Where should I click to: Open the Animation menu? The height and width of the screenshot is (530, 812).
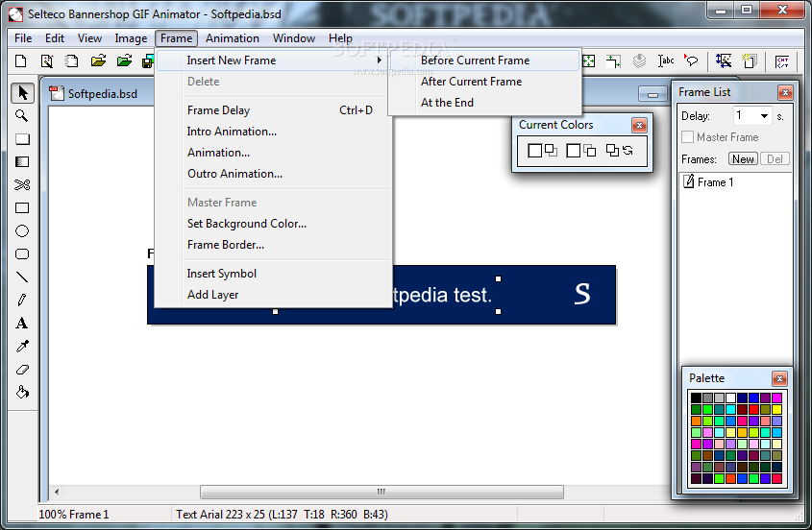pos(232,38)
